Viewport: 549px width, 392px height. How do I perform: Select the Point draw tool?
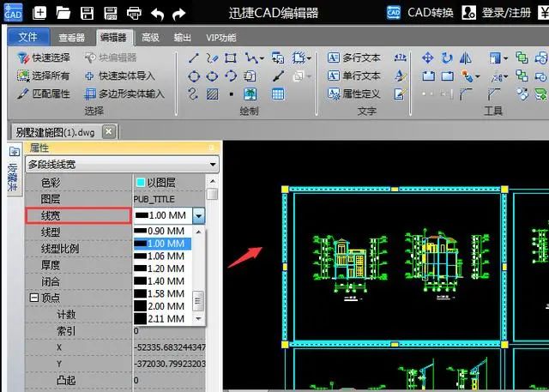[231, 94]
